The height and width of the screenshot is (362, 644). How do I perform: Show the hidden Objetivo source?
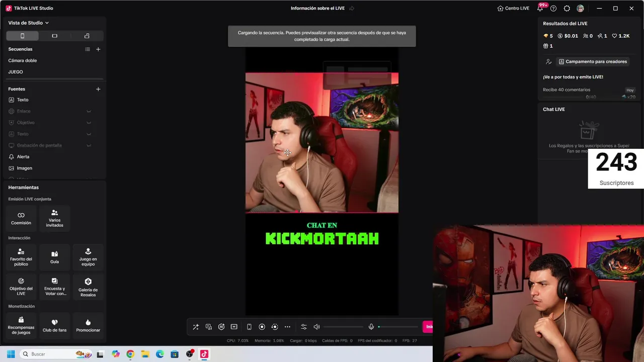89,123
